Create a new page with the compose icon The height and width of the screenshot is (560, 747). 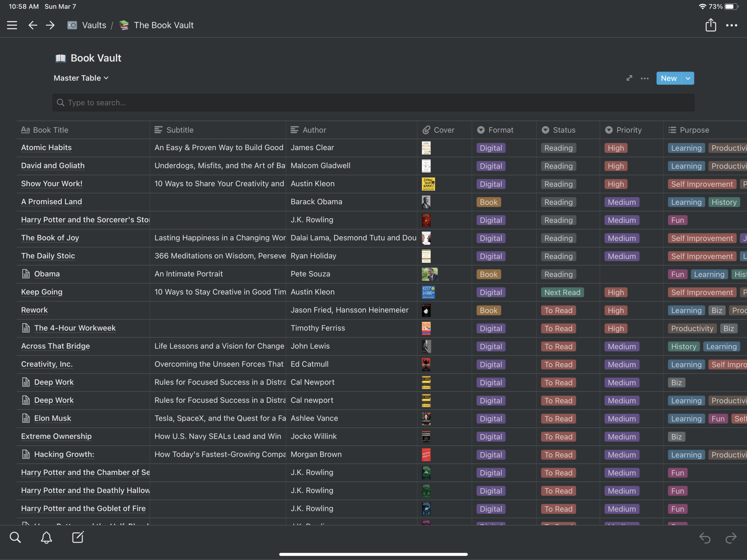coord(78,537)
